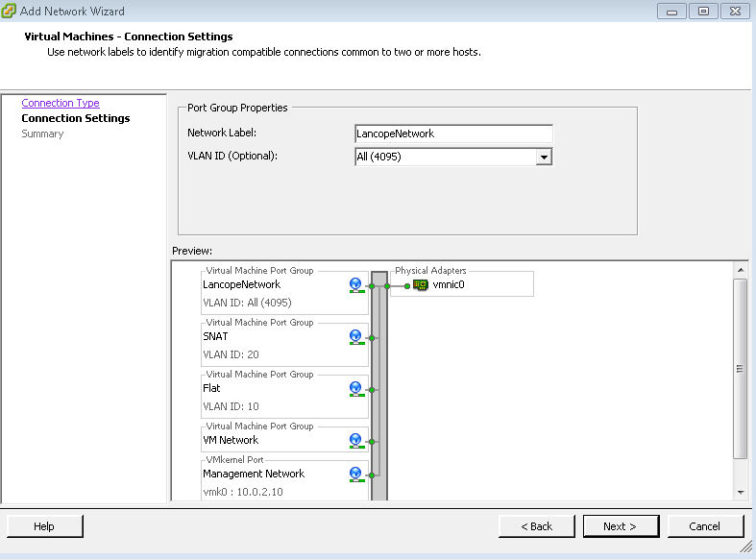Open the Help button
Viewport: 756px width, 560px height.
pos(44,526)
